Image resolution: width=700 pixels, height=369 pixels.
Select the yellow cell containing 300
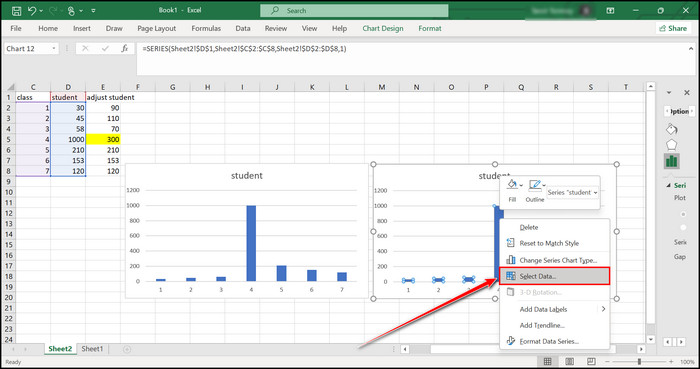[x=103, y=139]
